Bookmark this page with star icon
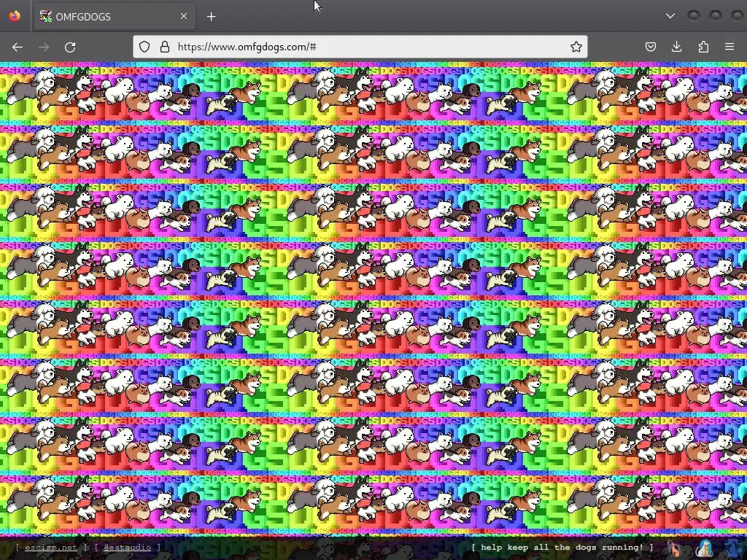This screenshot has height=560, width=747. [x=576, y=47]
